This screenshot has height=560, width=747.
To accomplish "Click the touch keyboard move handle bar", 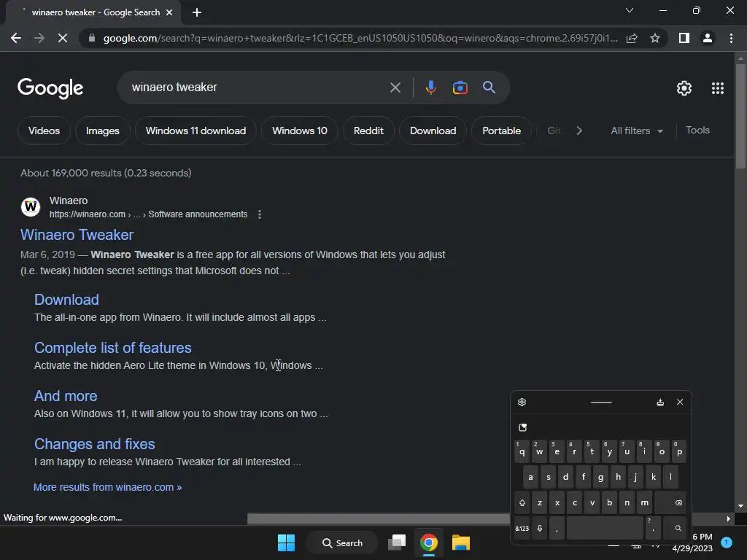I will coord(601,402).
